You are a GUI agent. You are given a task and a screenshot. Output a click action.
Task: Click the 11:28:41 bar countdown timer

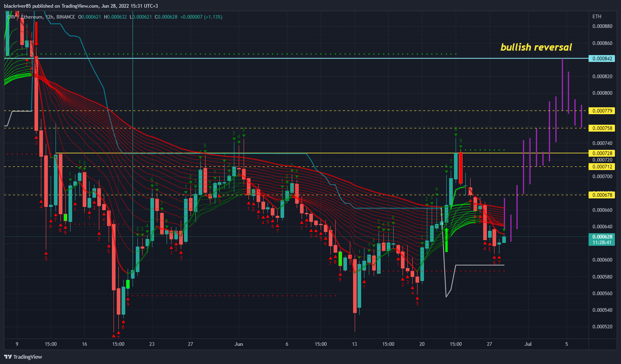coord(602,243)
